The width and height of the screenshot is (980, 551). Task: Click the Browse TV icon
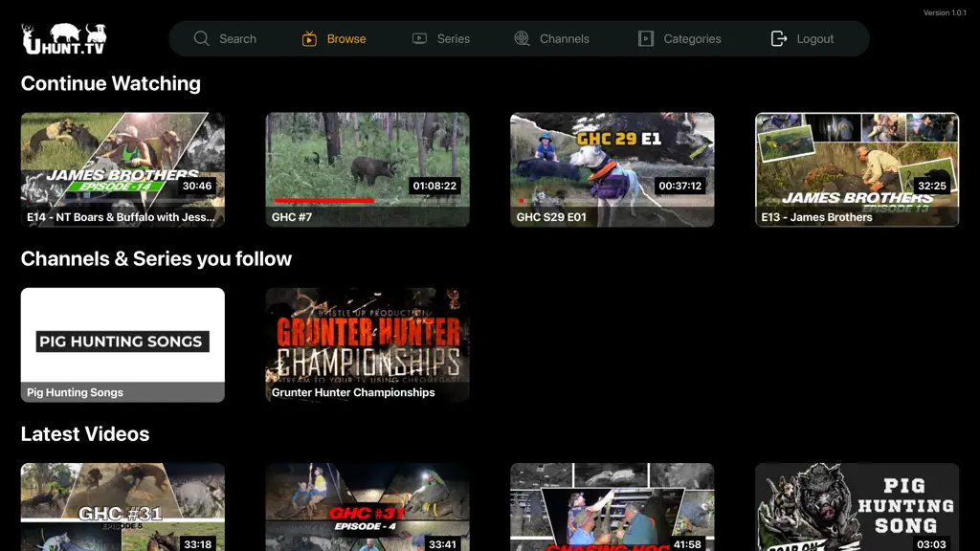coord(309,38)
